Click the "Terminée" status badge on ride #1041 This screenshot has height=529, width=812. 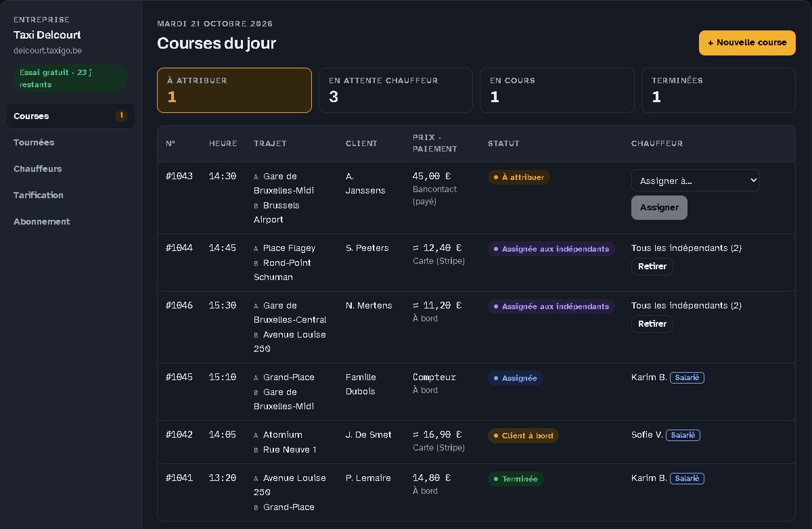pyautogui.click(x=516, y=479)
